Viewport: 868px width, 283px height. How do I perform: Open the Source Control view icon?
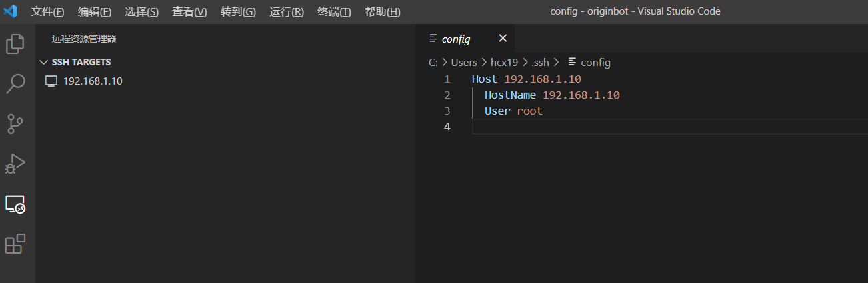(x=15, y=124)
